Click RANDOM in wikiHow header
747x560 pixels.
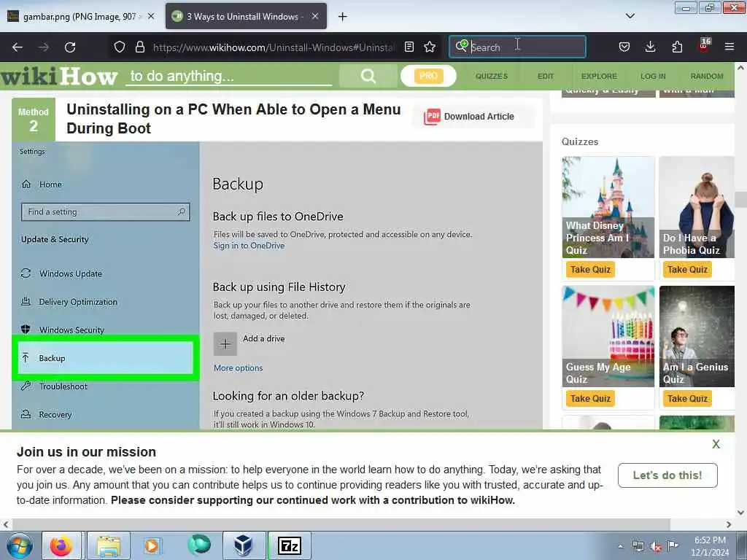pos(707,76)
